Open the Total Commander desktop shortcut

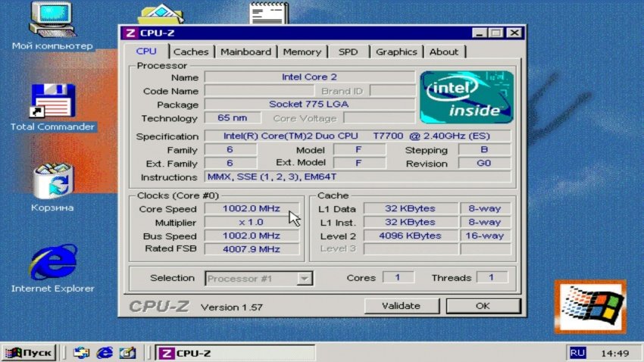(x=52, y=101)
